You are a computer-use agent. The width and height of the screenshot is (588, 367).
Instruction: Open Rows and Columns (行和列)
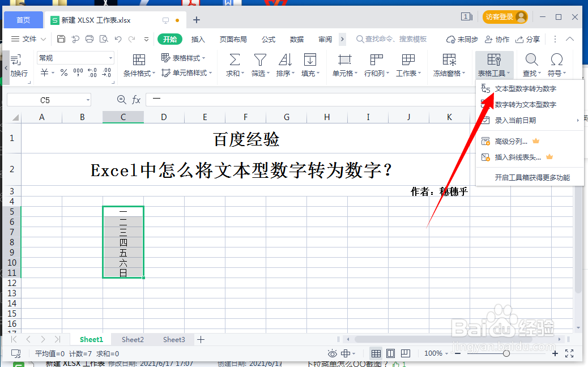click(377, 65)
